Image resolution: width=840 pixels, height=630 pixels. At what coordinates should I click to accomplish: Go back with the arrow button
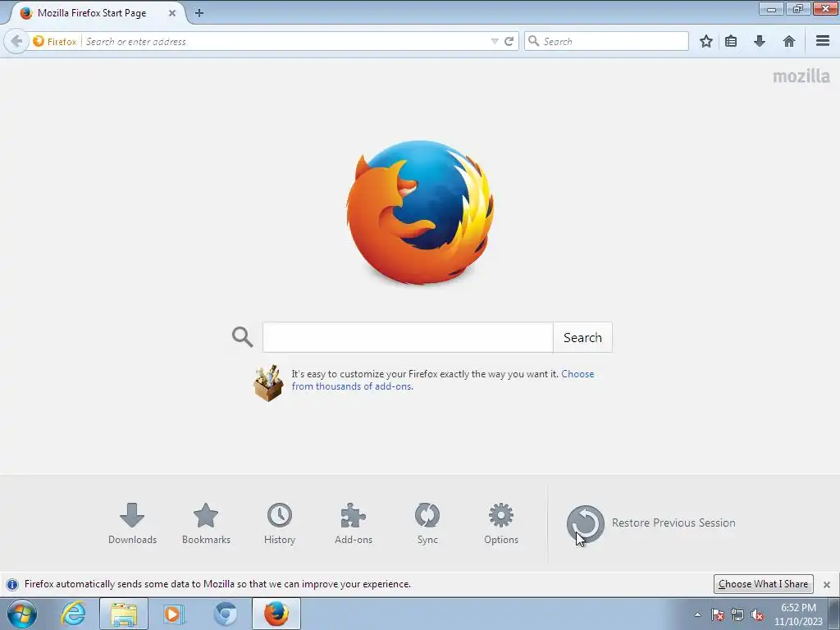point(16,41)
